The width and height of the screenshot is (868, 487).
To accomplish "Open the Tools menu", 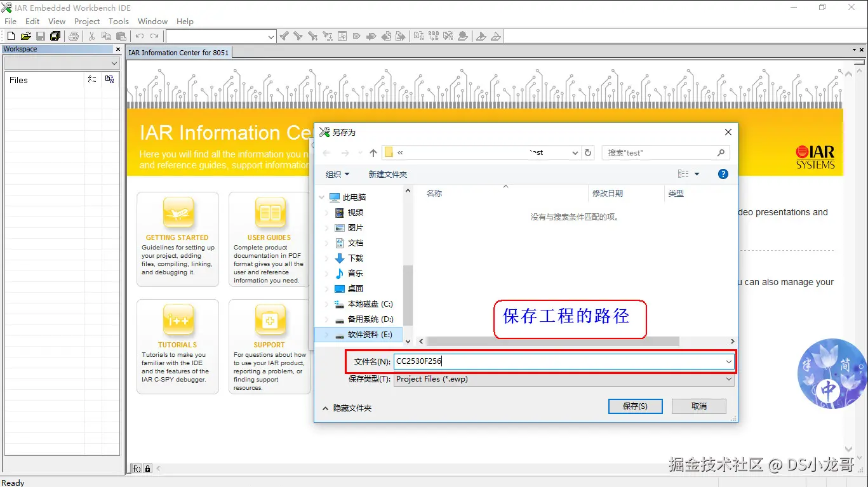I will (119, 21).
